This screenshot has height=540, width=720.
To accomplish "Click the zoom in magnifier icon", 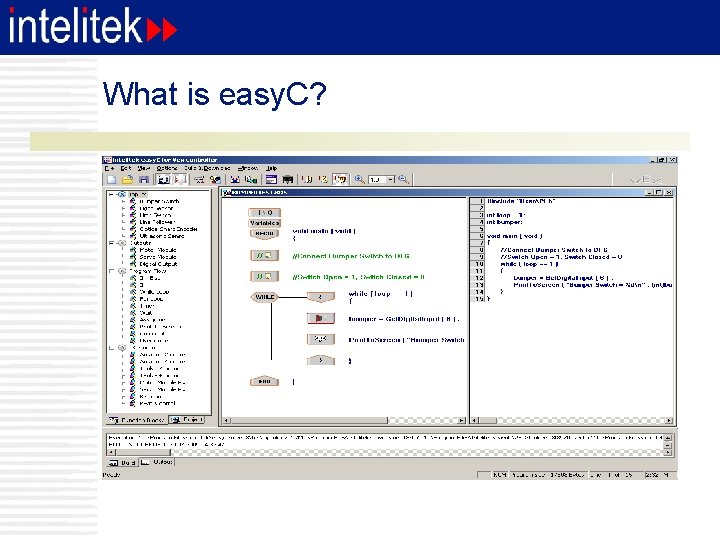I will (x=359, y=180).
